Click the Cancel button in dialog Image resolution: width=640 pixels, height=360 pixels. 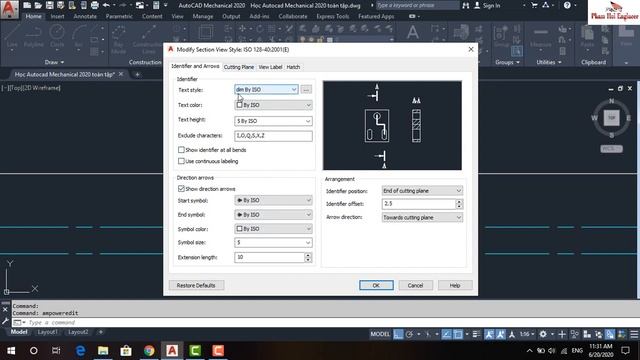pos(416,285)
